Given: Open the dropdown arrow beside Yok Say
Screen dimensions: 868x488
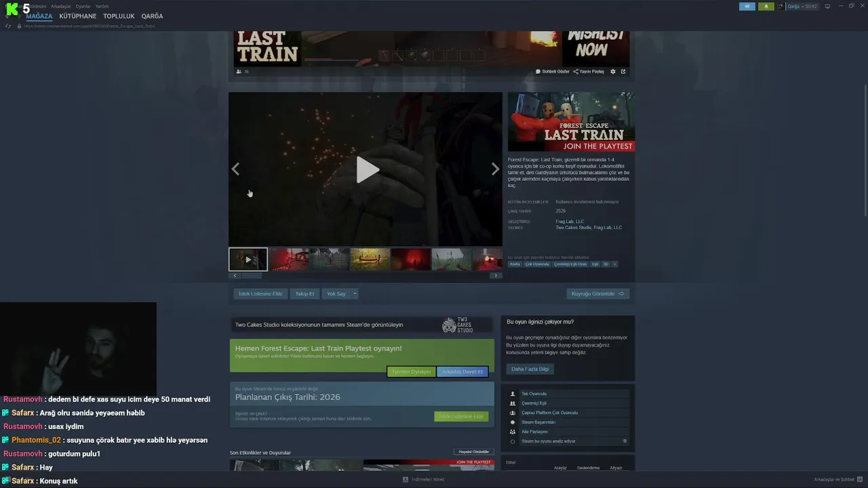Looking at the screenshot, I should (355, 294).
